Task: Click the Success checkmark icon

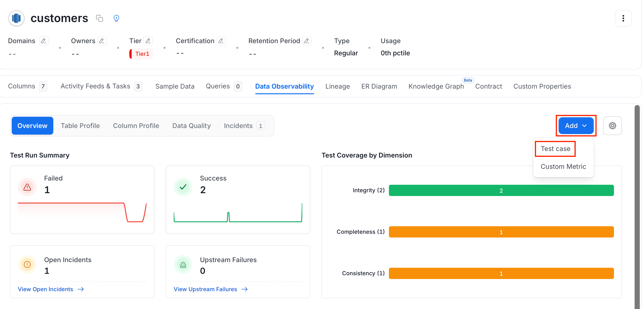Action: click(x=183, y=187)
